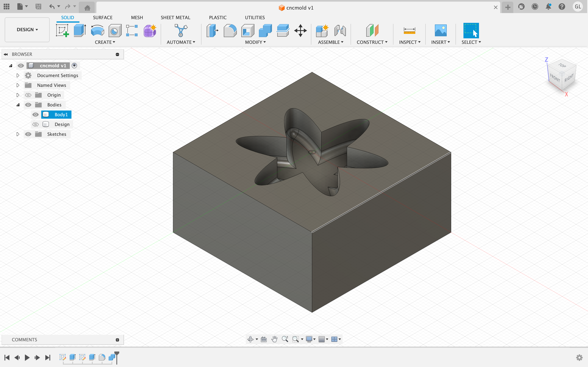Select the Shell tool icon
This screenshot has height=367, width=588.
[248, 31]
